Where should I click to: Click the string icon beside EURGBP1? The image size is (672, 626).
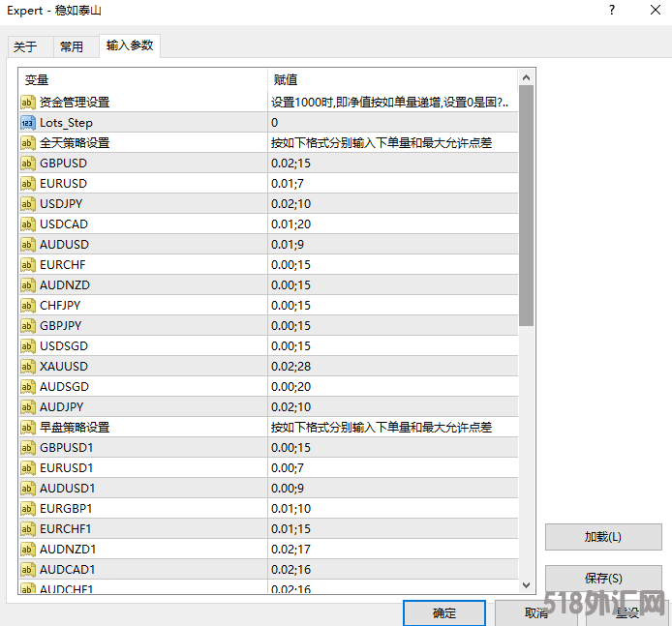pyautogui.click(x=28, y=508)
